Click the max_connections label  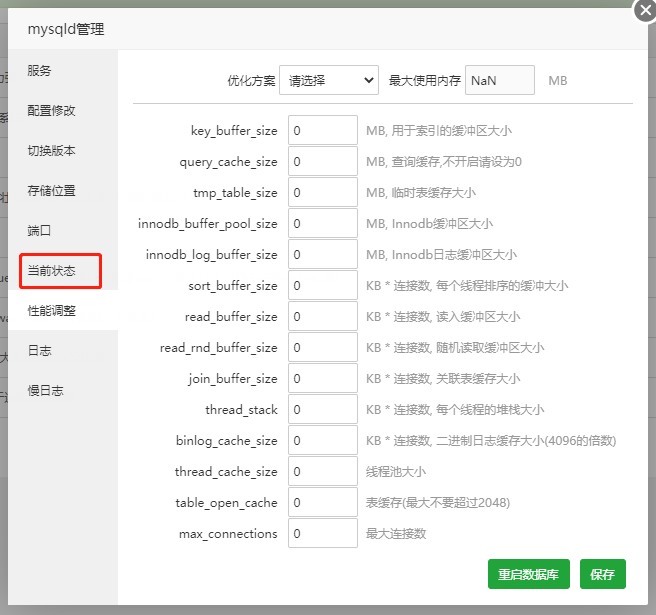228,533
